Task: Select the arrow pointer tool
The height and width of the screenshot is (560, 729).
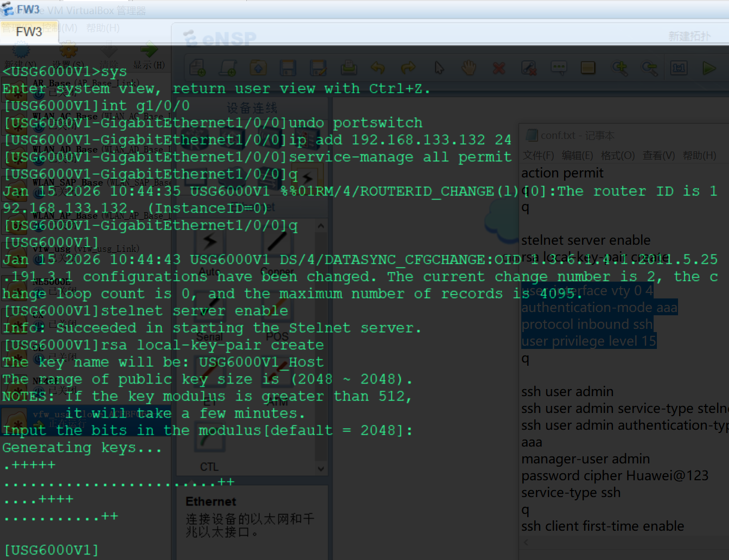Action: click(439, 68)
